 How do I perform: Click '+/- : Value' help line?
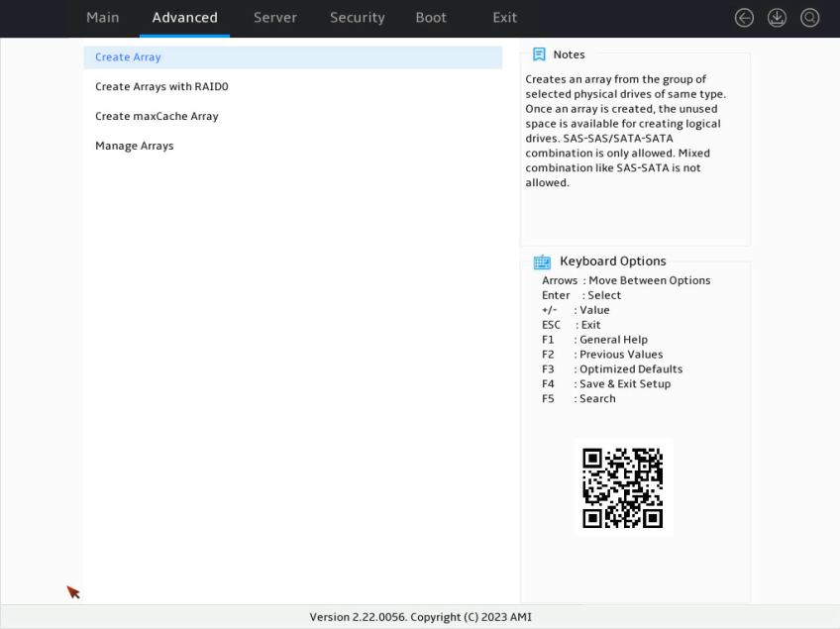click(x=576, y=310)
